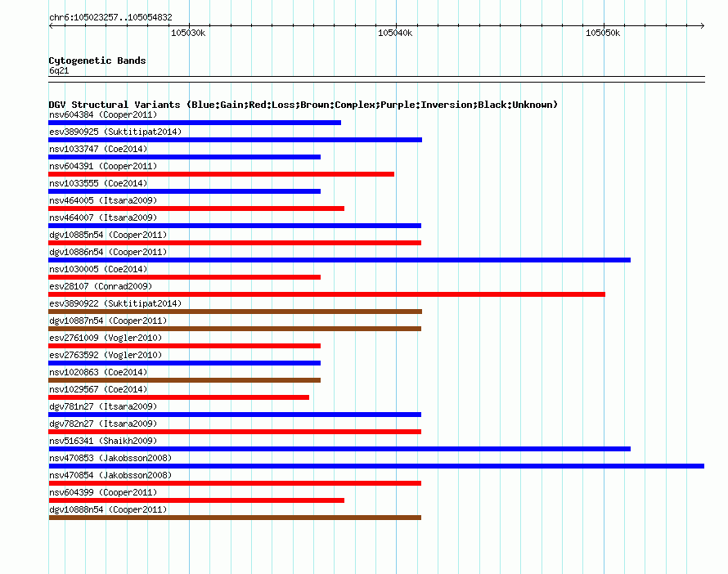
Task: Click the blue bar under nsv1033555
Action: [185, 191]
